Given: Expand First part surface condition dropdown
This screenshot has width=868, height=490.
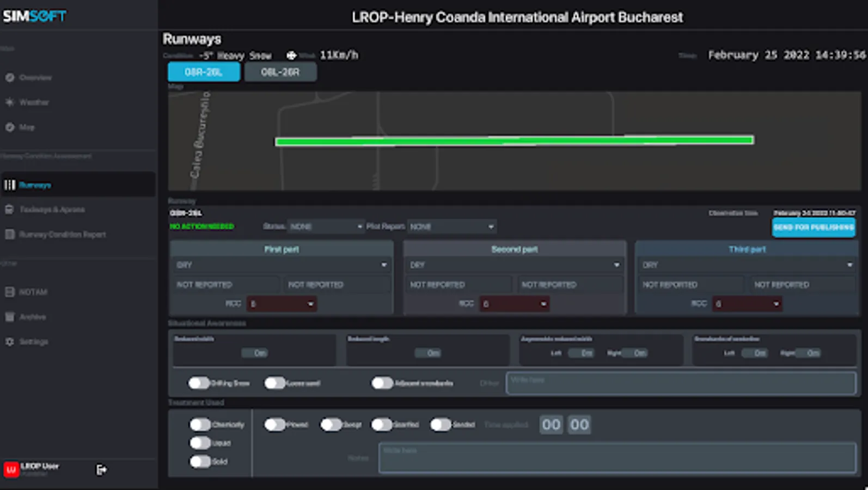Looking at the screenshot, I should tap(282, 265).
